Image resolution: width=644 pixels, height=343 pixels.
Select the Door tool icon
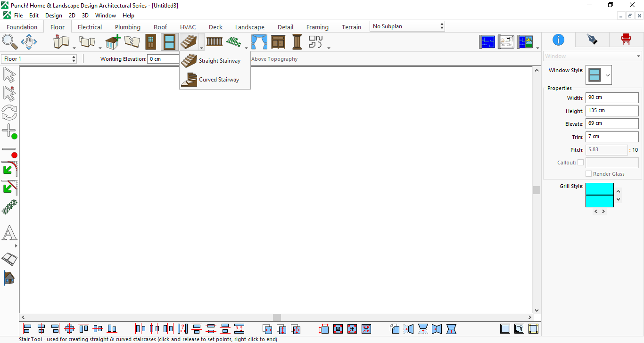(x=150, y=42)
